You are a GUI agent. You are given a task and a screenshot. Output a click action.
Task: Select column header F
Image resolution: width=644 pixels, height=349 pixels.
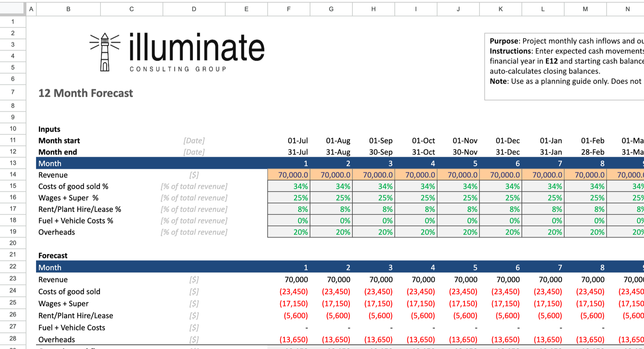click(x=288, y=9)
